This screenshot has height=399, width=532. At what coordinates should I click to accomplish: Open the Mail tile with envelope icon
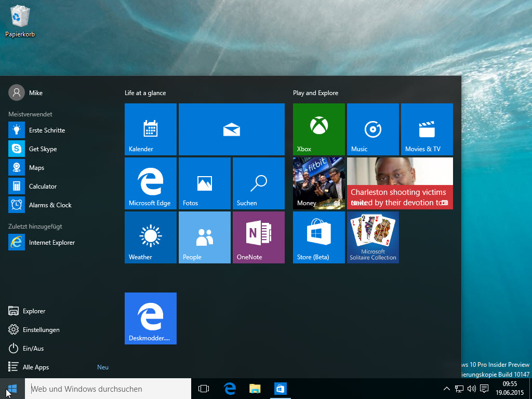coord(232,129)
